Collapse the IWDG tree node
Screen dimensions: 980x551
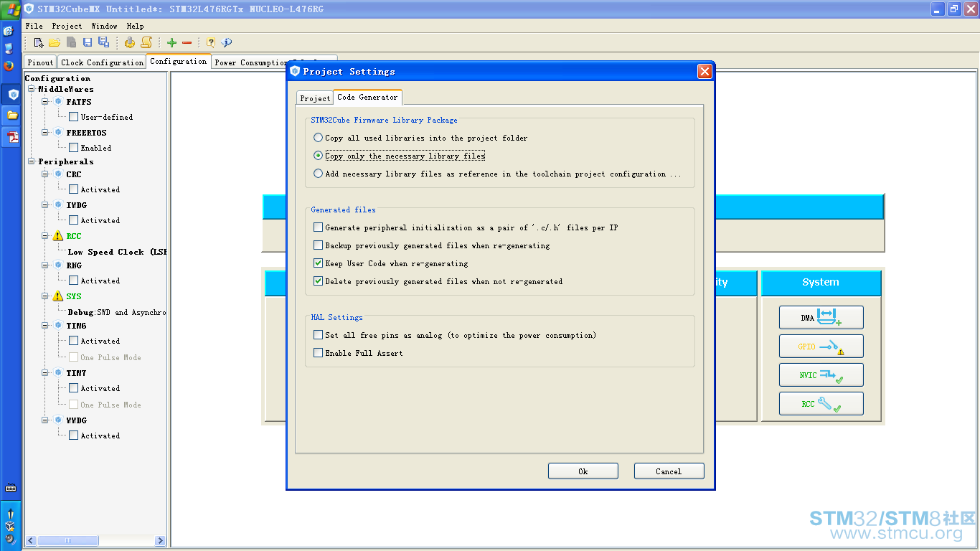(x=45, y=204)
